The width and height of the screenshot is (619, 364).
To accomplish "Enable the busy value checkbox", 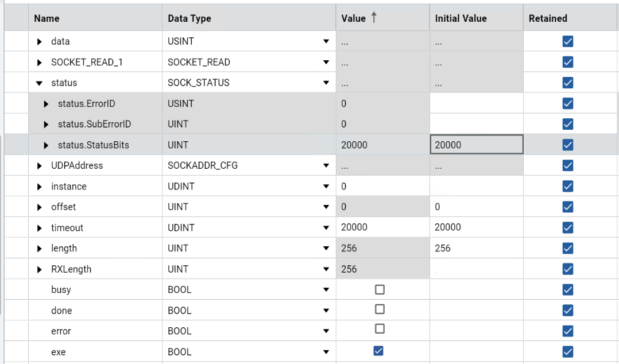I will coord(379,289).
